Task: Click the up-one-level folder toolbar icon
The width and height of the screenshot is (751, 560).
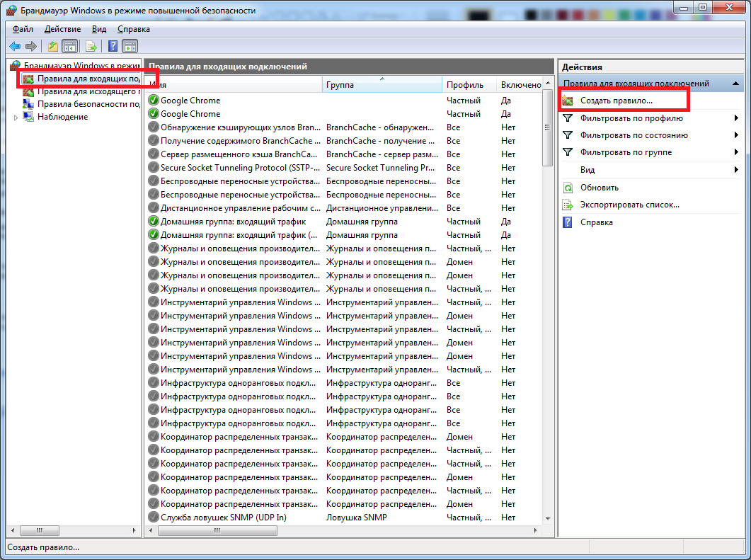Action: (x=52, y=47)
